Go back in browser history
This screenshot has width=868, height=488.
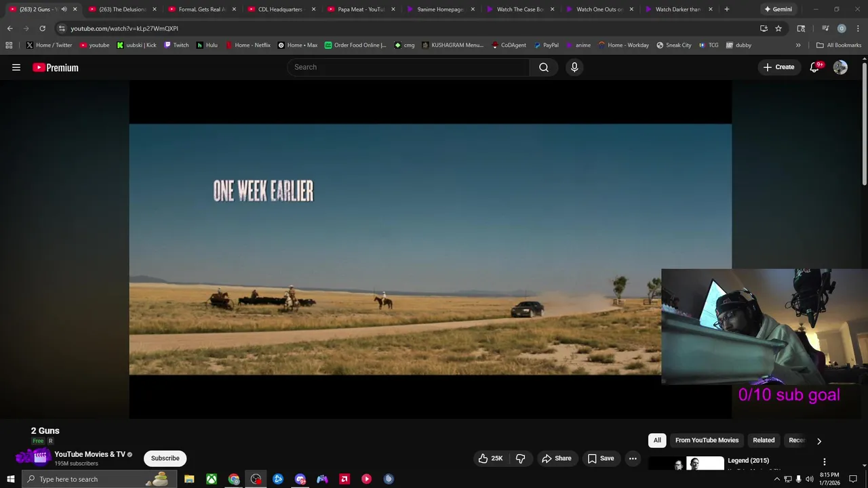(x=9, y=28)
